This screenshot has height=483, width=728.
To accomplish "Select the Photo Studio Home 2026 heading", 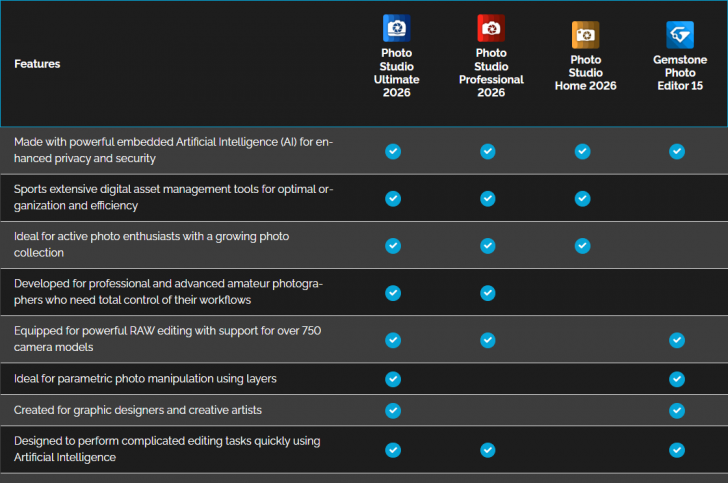I will 586,73.
